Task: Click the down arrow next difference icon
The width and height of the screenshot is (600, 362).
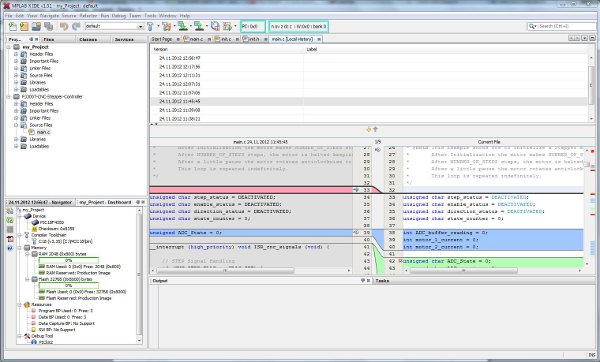Action: coord(368,129)
